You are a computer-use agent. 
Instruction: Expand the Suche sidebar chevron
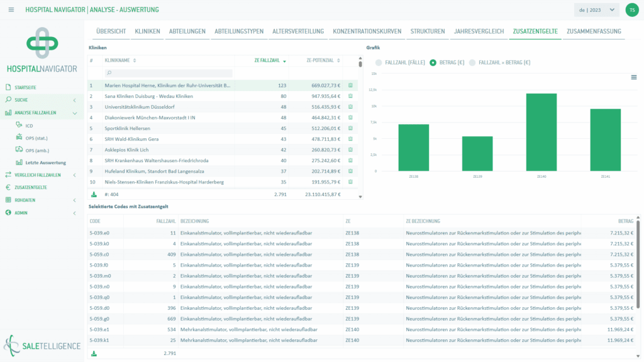coord(74,100)
